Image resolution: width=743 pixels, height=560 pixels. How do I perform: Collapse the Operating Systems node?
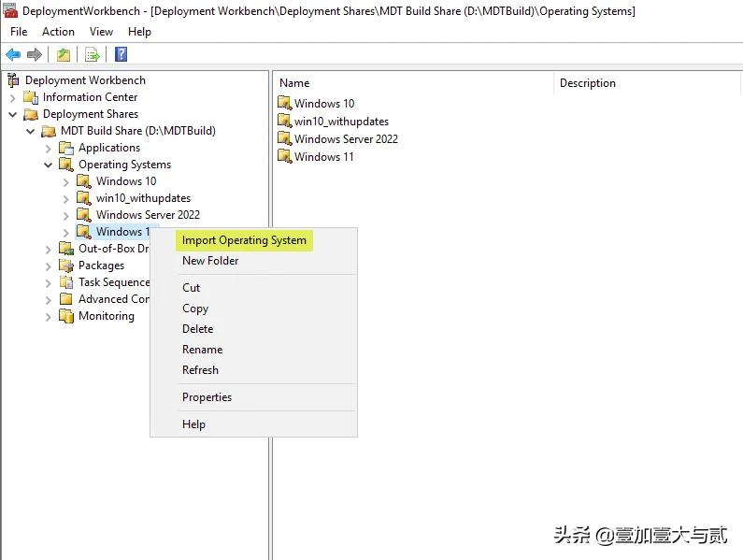(49, 165)
